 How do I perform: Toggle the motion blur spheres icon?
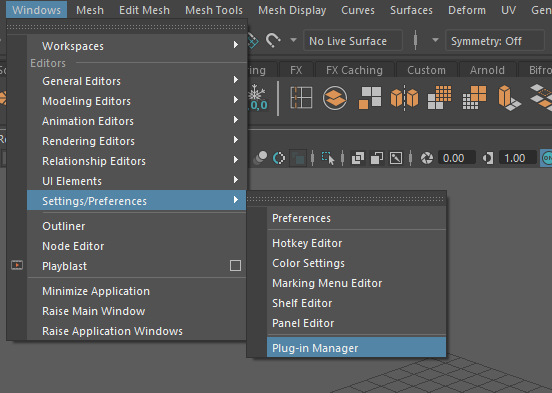(x=260, y=158)
